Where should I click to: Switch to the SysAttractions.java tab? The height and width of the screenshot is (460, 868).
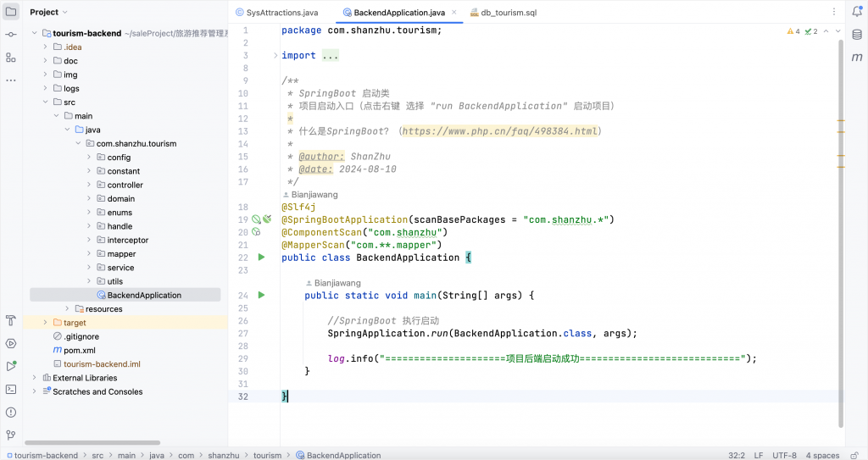coord(275,13)
